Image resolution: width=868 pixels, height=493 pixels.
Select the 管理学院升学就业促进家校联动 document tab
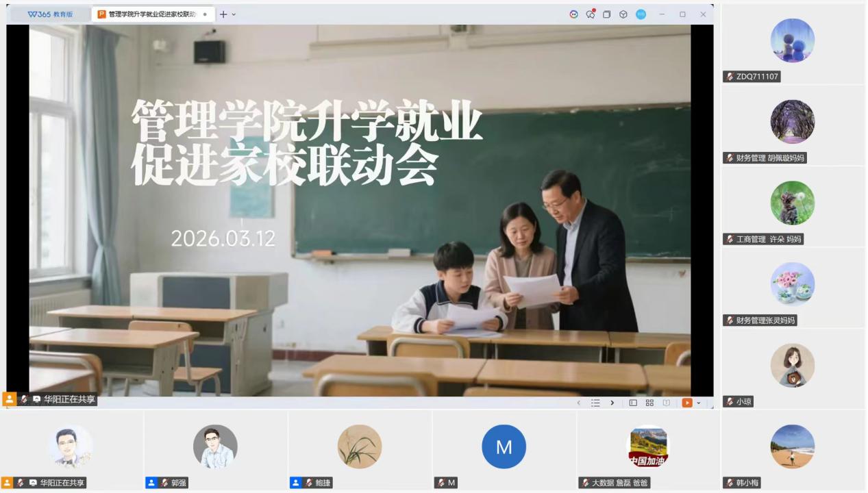tap(151, 14)
